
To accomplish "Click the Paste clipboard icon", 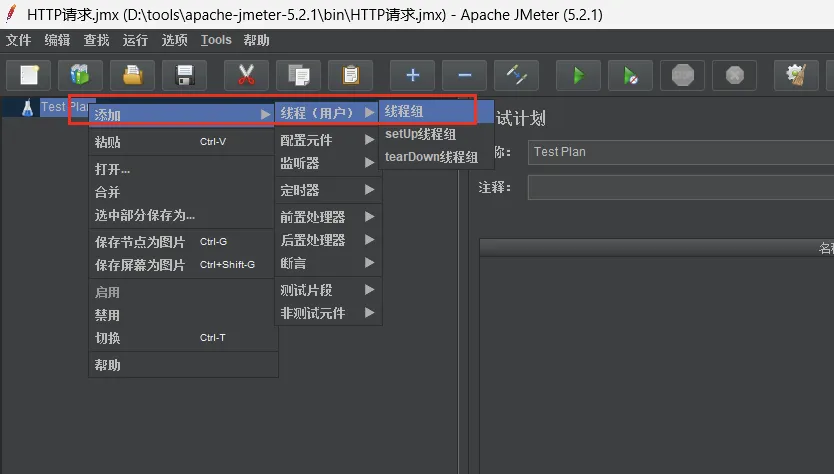I will (351, 75).
